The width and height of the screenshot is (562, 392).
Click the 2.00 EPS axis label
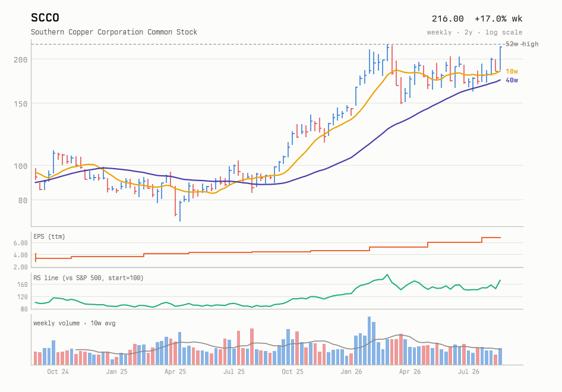pyautogui.click(x=20, y=267)
